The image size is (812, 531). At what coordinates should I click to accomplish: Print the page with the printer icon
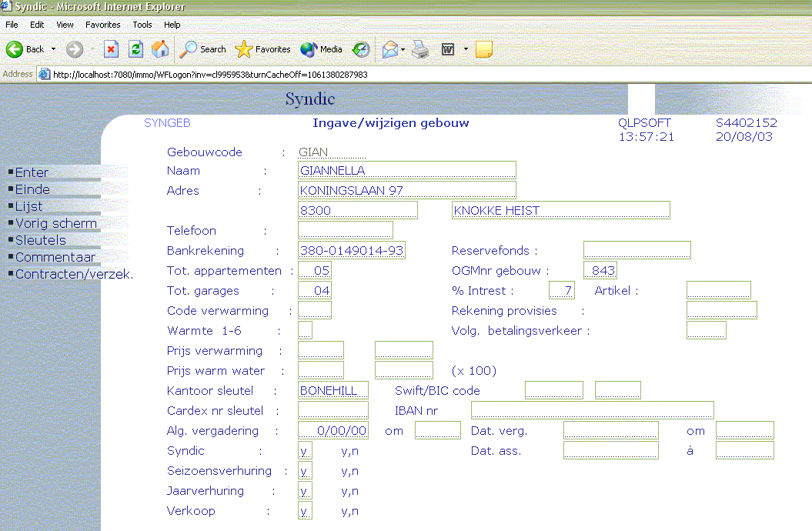[x=420, y=49]
